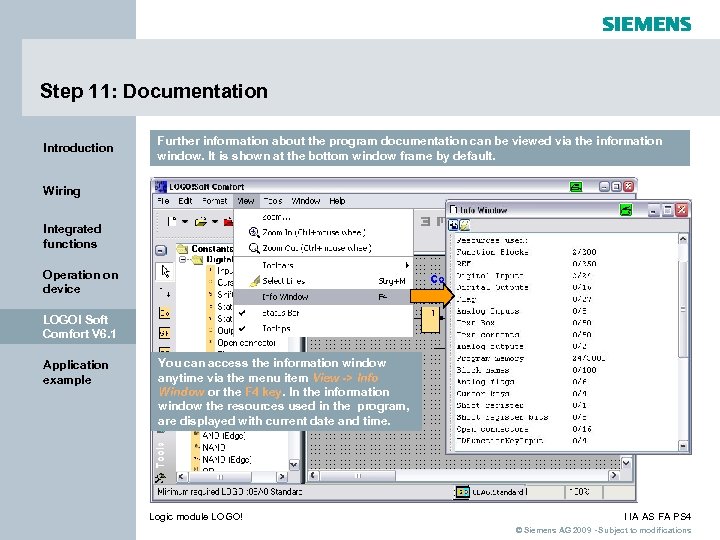The height and width of the screenshot is (540, 720).
Task: Click the 100% zoom status bar field
Action: (x=582, y=492)
